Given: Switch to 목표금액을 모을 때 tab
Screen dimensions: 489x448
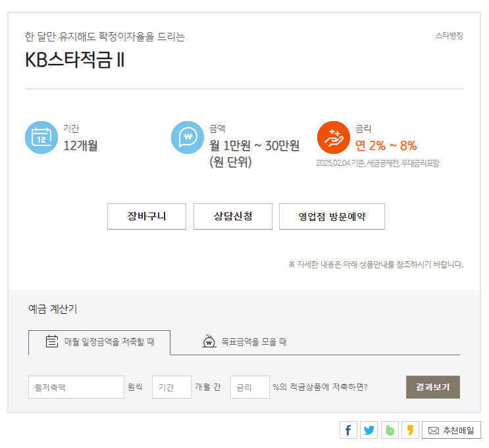Looking at the screenshot, I should click(245, 342).
